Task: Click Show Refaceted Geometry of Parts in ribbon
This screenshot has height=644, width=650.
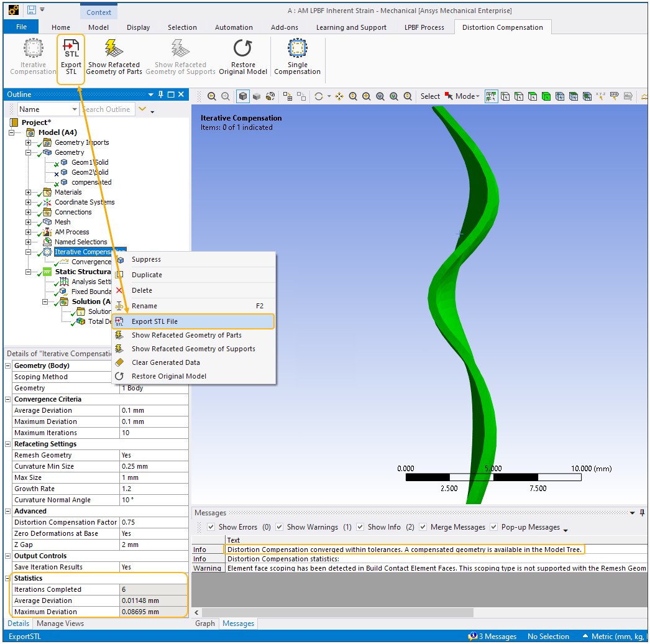Action: pos(114,57)
